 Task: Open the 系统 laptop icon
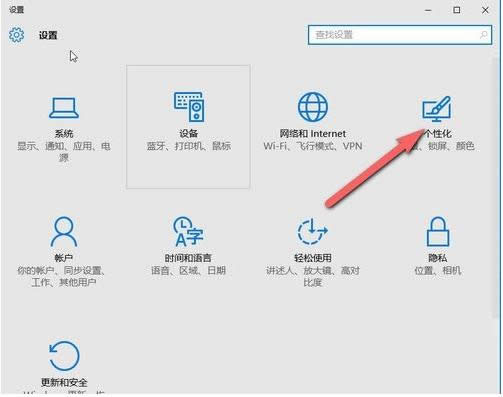pyautogui.click(x=64, y=108)
